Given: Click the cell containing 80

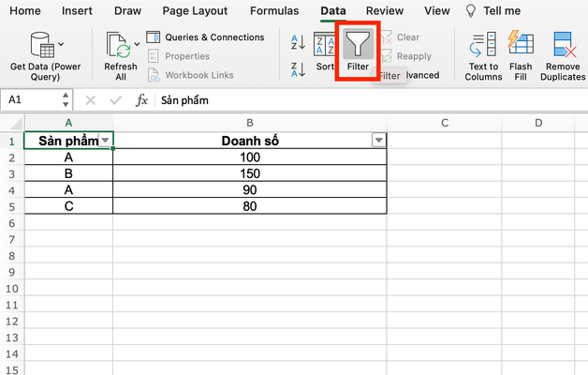Looking at the screenshot, I should point(250,206).
